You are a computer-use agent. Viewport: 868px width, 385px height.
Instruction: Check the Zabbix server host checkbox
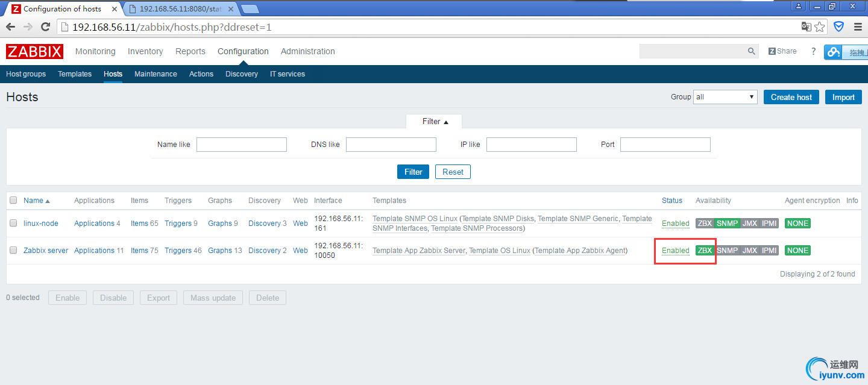[x=13, y=251]
